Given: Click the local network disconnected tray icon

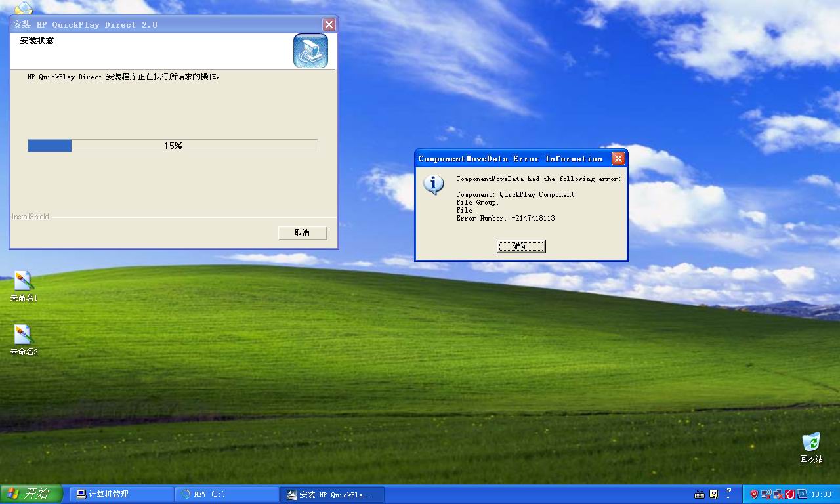Looking at the screenshot, I should (x=778, y=494).
